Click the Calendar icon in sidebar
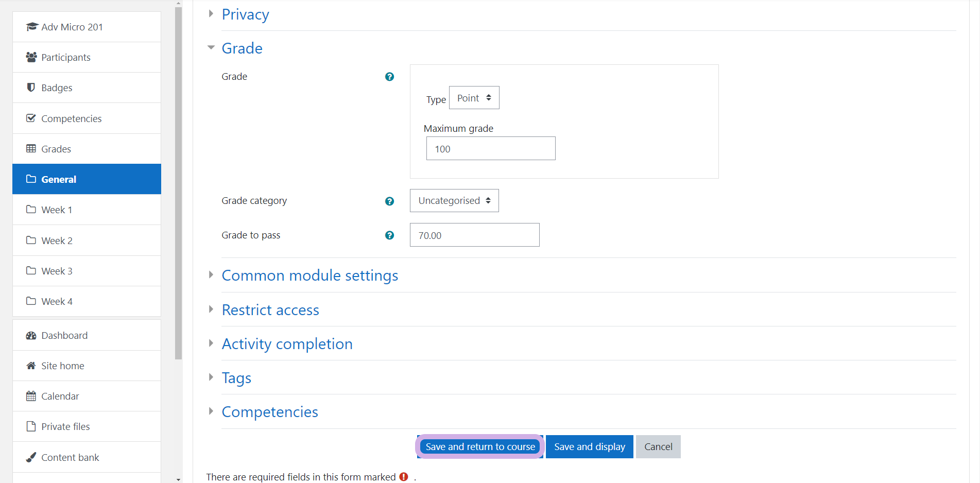The image size is (980, 483). [31, 396]
